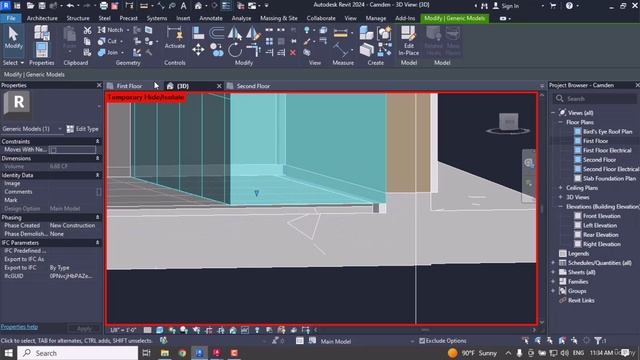Open Communication Center binoculars icon
This screenshot has width=640, height=360.
pos(484,6)
